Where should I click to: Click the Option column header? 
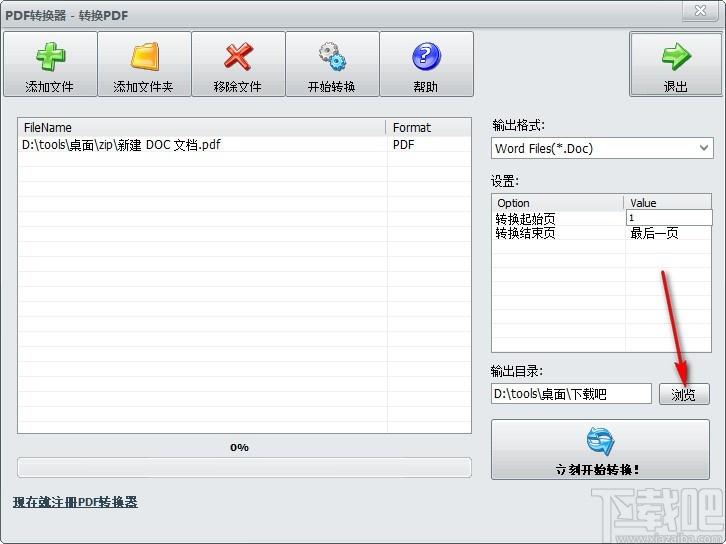558,203
